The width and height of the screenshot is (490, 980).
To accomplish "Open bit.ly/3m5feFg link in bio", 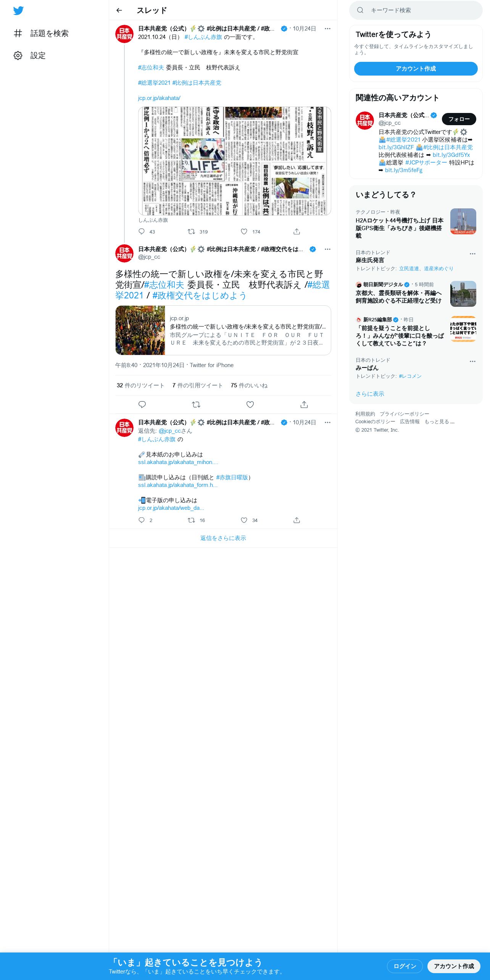I will [404, 170].
